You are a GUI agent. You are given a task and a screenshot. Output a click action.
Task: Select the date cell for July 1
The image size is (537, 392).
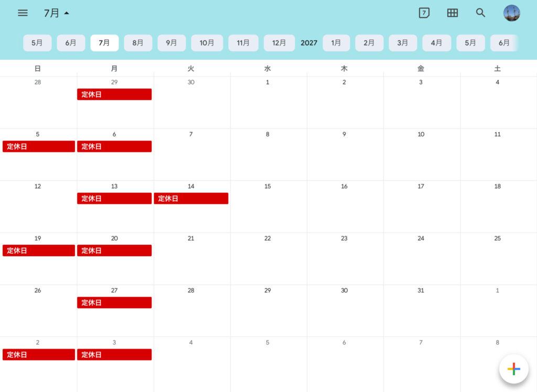268,103
